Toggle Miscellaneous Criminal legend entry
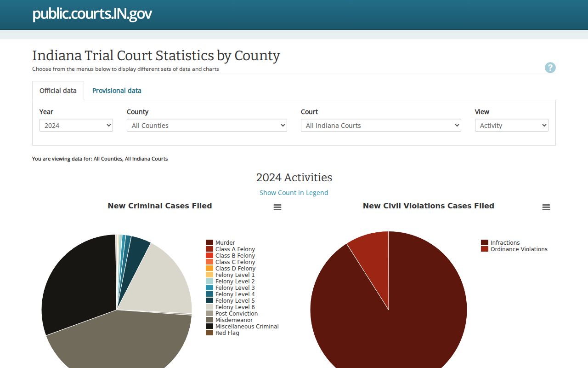Screen dimensions: 588x368 (243, 326)
